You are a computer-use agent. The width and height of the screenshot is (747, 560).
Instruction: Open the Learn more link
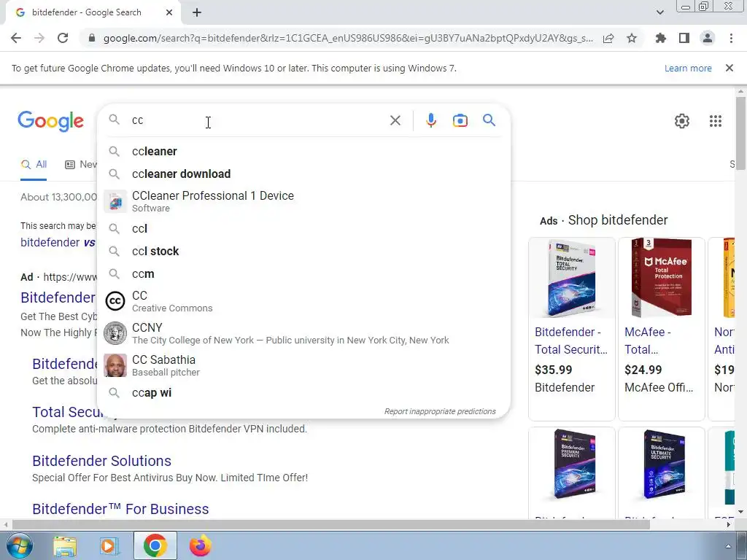(688, 69)
